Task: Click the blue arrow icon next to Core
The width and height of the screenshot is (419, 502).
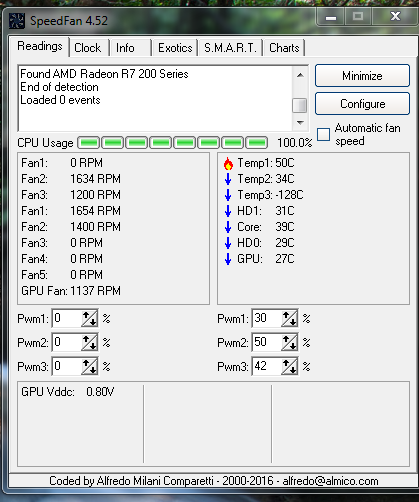Action: coord(228,227)
